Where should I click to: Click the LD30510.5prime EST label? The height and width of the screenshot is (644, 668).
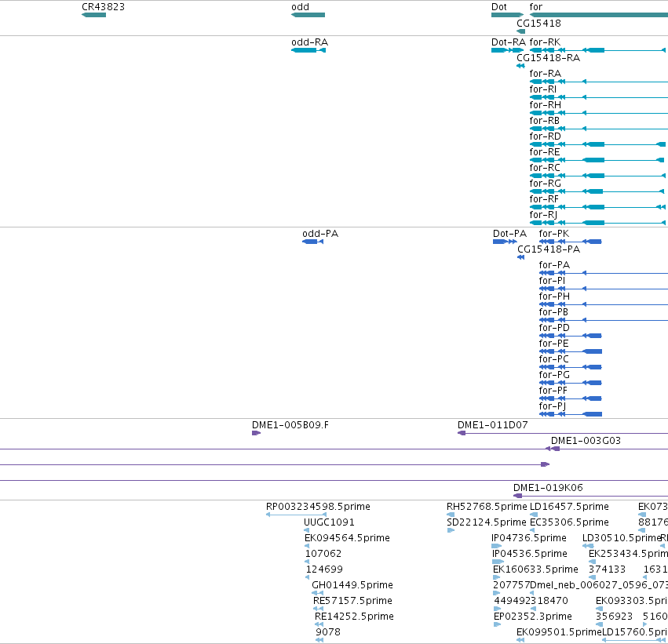pyautogui.click(x=621, y=538)
